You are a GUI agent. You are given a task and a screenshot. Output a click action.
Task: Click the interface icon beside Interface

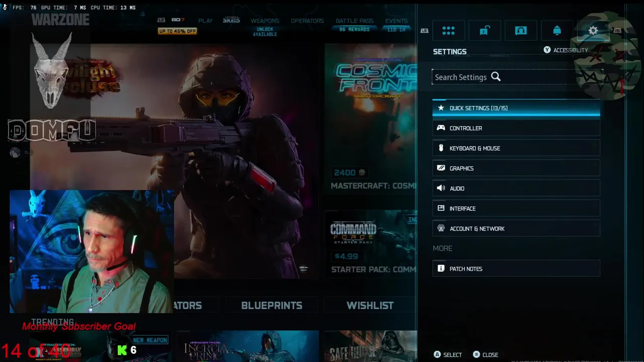coord(441,208)
